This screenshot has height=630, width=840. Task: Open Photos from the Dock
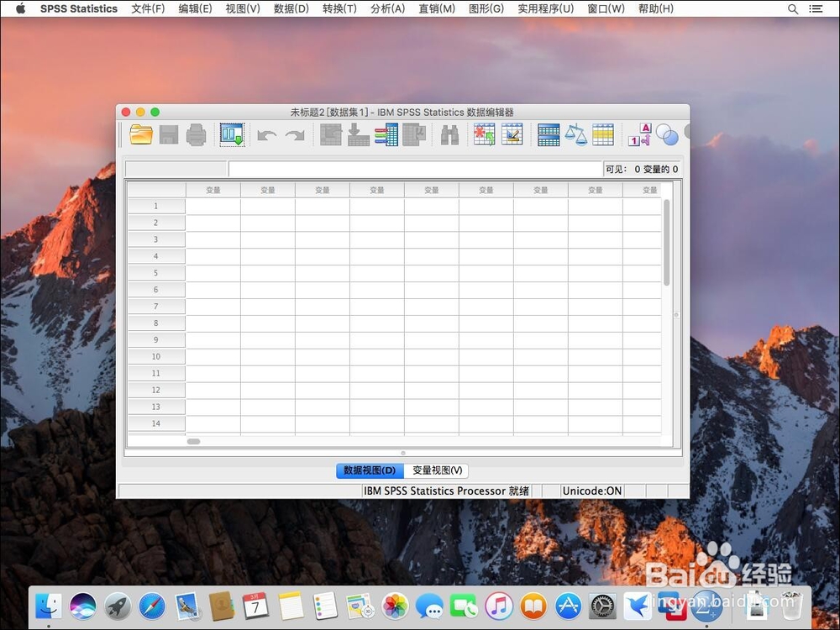click(x=395, y=606)
